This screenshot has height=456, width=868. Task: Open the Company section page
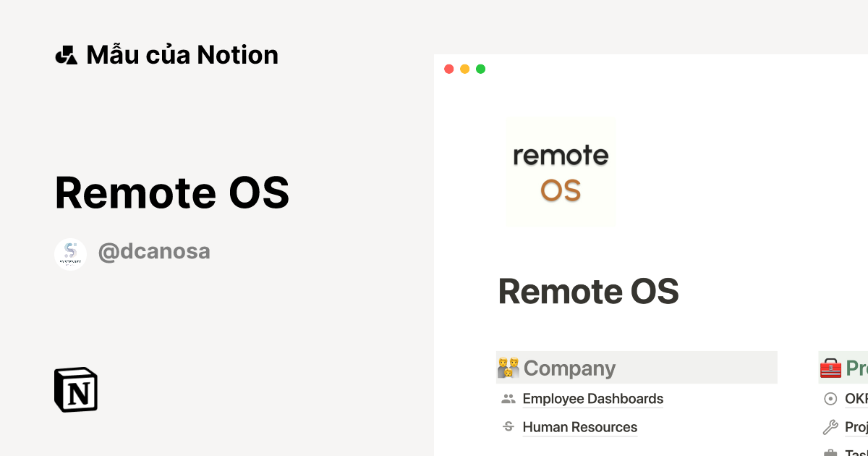pyautogui.click(x=571, y=368)
